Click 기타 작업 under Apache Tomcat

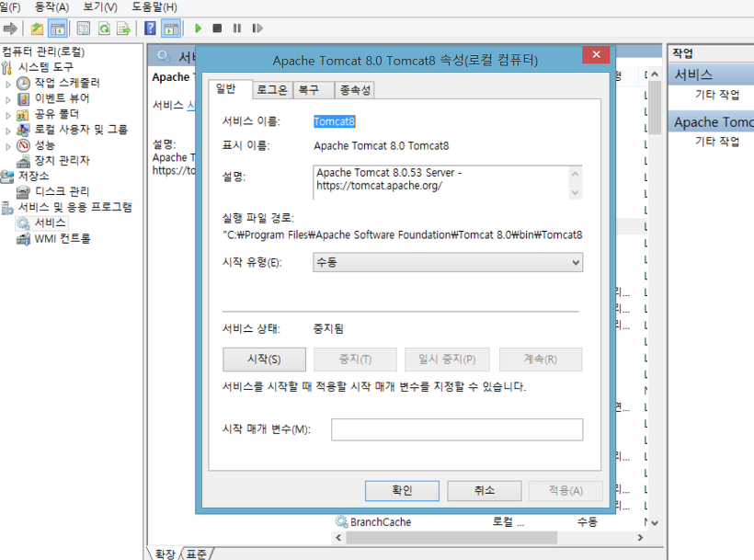pos(717,142)
